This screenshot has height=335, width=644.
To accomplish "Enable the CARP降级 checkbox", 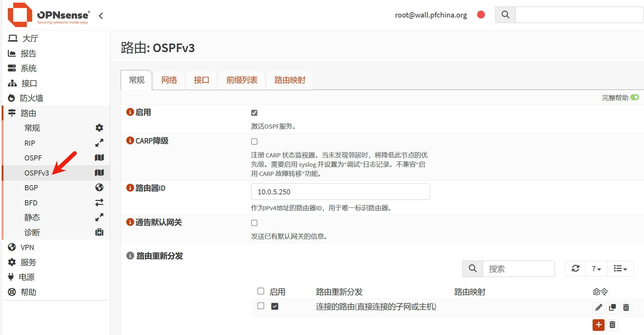I will coord(254,142).
